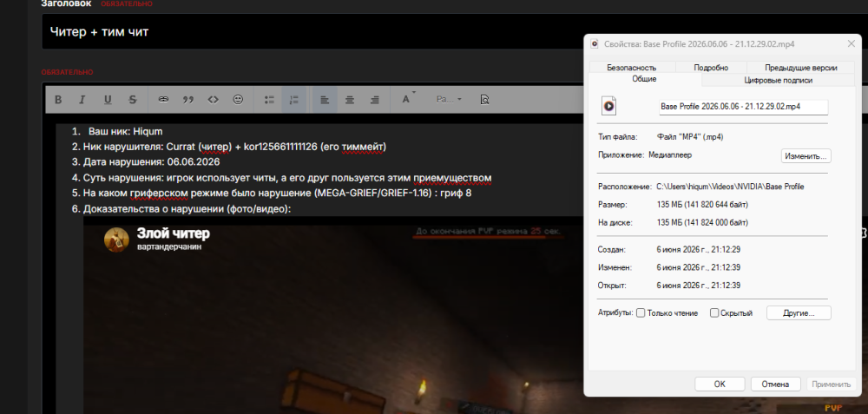Viewport: 868px width, 414px height.
Task: Open the 'Предыдущие версии' tab
Action: [800, 68]
